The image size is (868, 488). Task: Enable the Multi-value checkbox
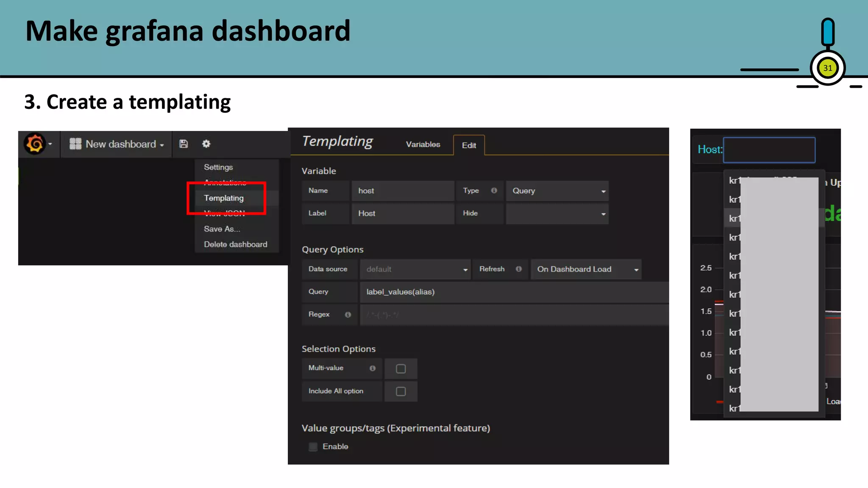[x=401, y=369]
